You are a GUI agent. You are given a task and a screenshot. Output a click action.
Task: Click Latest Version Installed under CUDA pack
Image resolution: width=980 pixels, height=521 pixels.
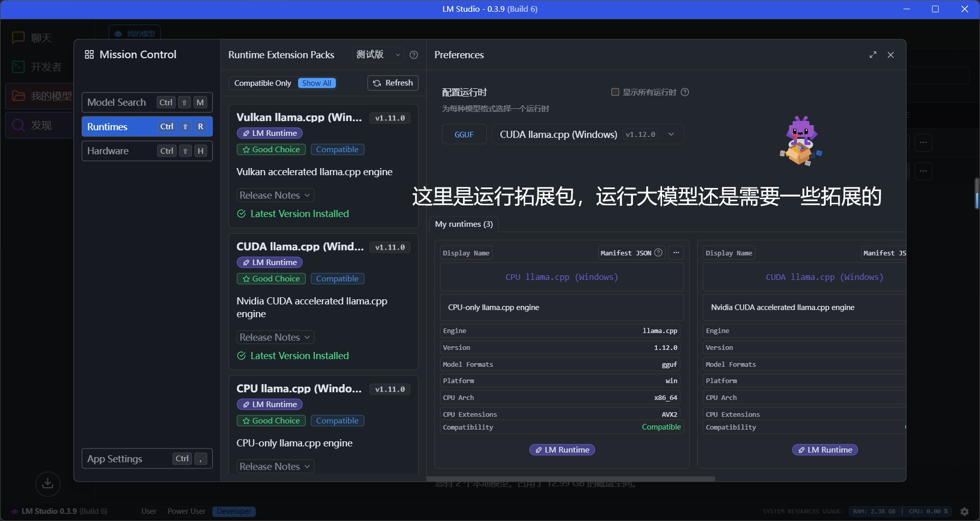pyautogui.click(x=293, y=356)
